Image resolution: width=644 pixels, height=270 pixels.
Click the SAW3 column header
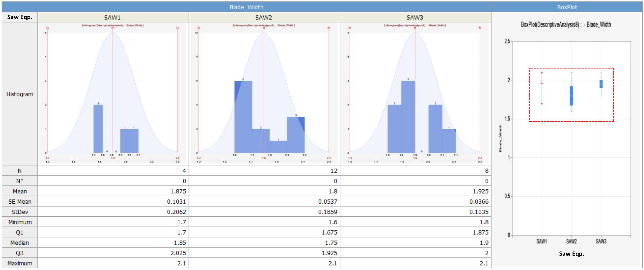tap(414, 17)
